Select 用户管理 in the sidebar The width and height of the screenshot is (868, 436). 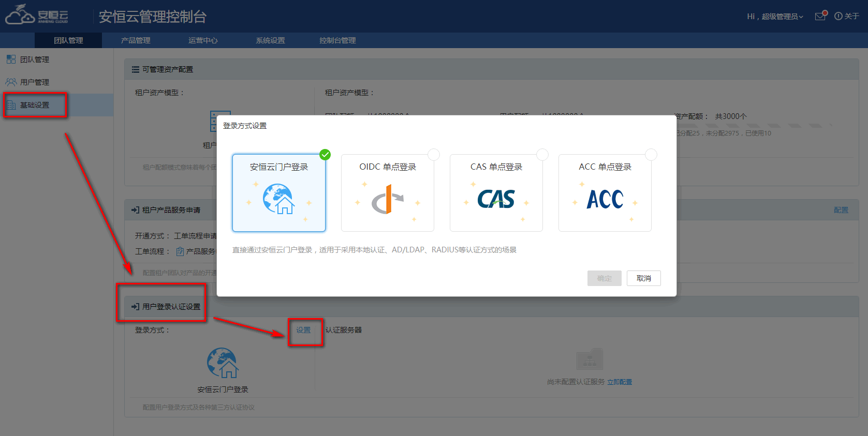[x=57, y=82]
